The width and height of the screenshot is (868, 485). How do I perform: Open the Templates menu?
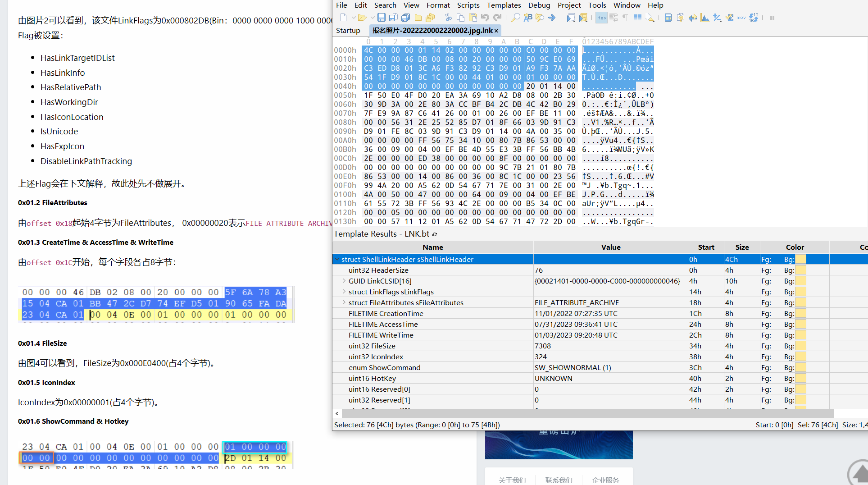(504, 5)
